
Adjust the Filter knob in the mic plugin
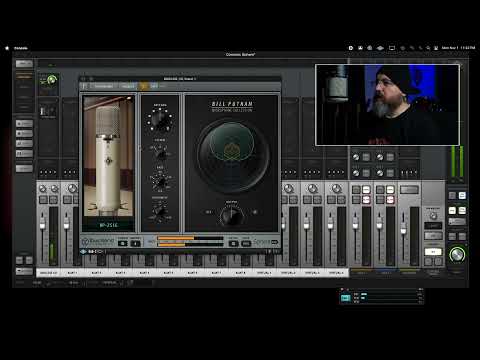pos(161,154)
